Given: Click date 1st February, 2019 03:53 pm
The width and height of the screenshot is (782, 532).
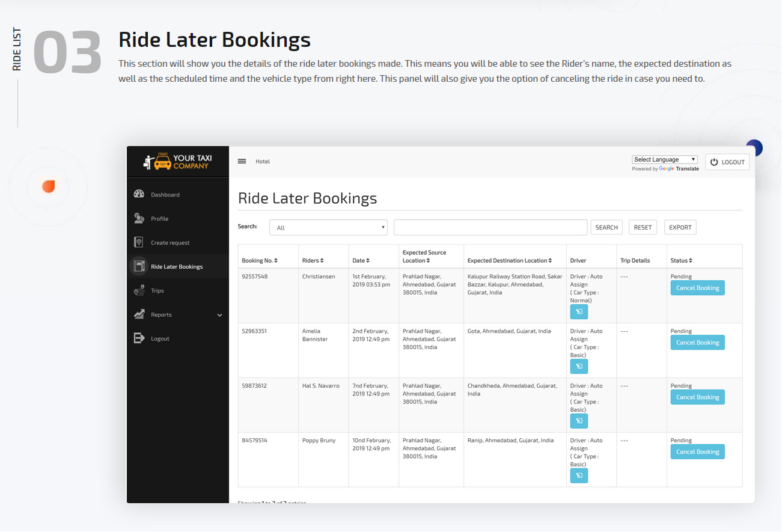Looking at the screenshot, I should click(x=371, y=280).
